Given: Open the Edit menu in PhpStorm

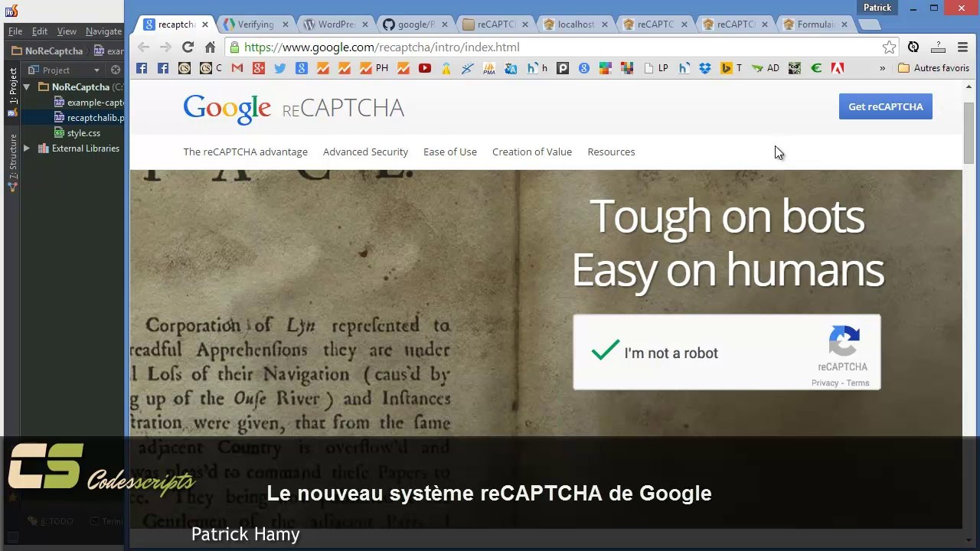Looking at the screenshot, I should click(40, 31).
